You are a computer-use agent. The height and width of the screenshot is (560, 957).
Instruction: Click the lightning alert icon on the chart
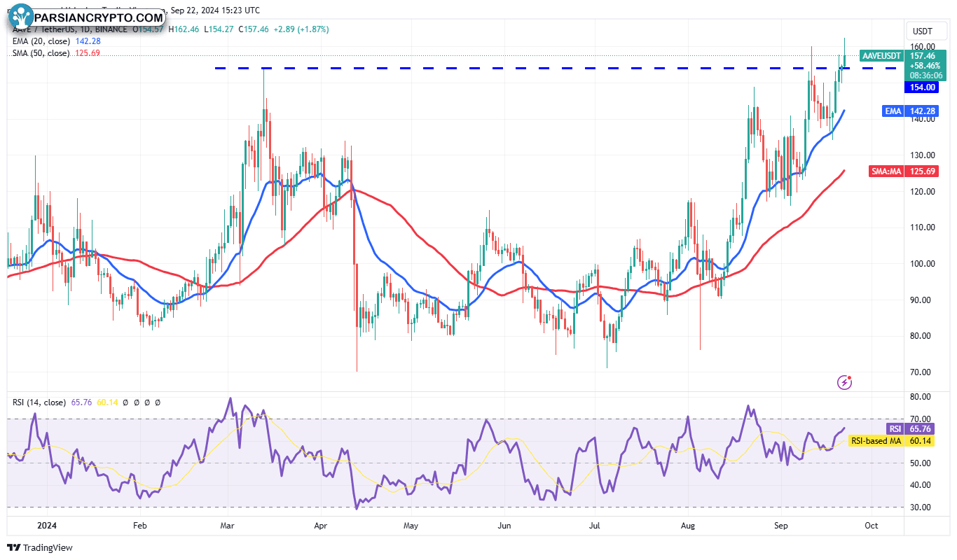pyautogui.click(x=844, y=381)
